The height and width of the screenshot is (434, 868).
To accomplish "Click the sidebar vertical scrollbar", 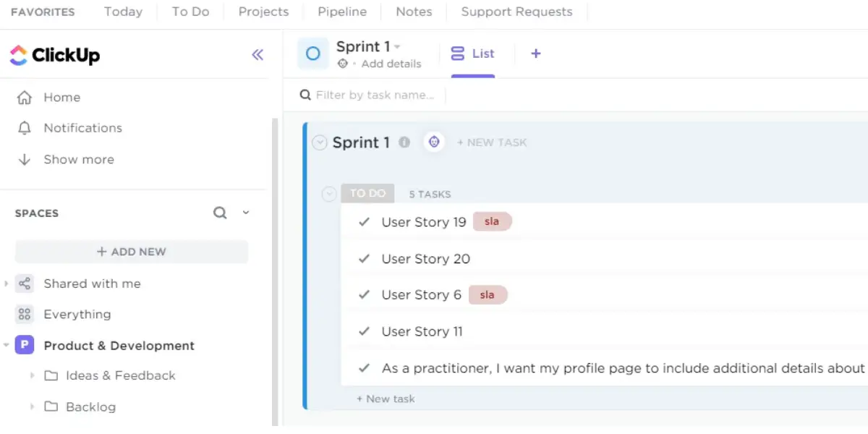I will [x=275, y=271].
